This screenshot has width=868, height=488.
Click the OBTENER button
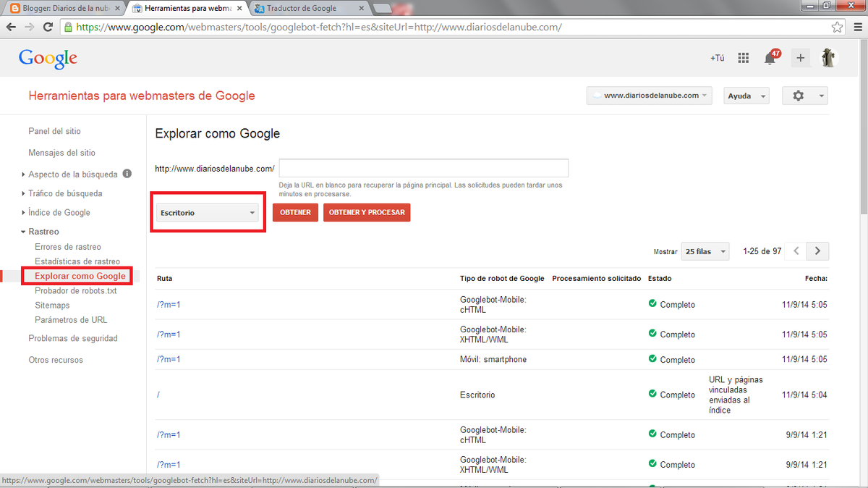pyautogui.click(x=295, y=212)
